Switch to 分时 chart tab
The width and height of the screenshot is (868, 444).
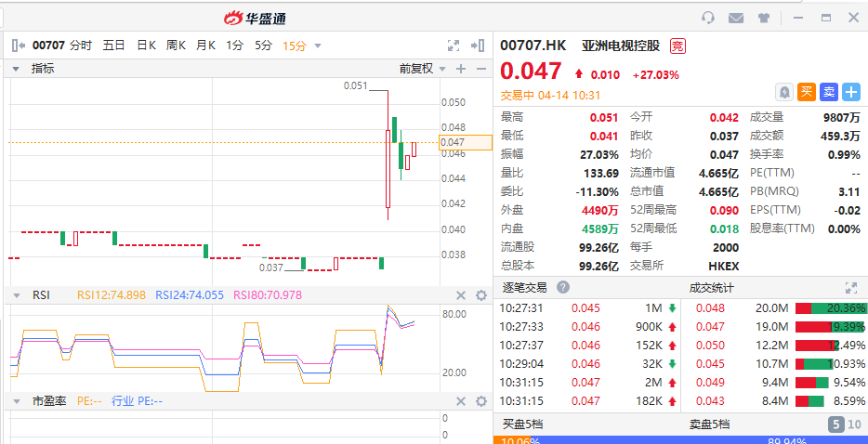tap(81, 46)
